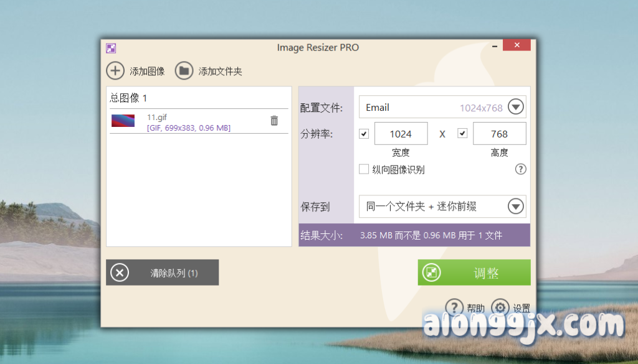
Task: Enable the 纵向图像识别 checkbox
Action: [x=364, y=169]
